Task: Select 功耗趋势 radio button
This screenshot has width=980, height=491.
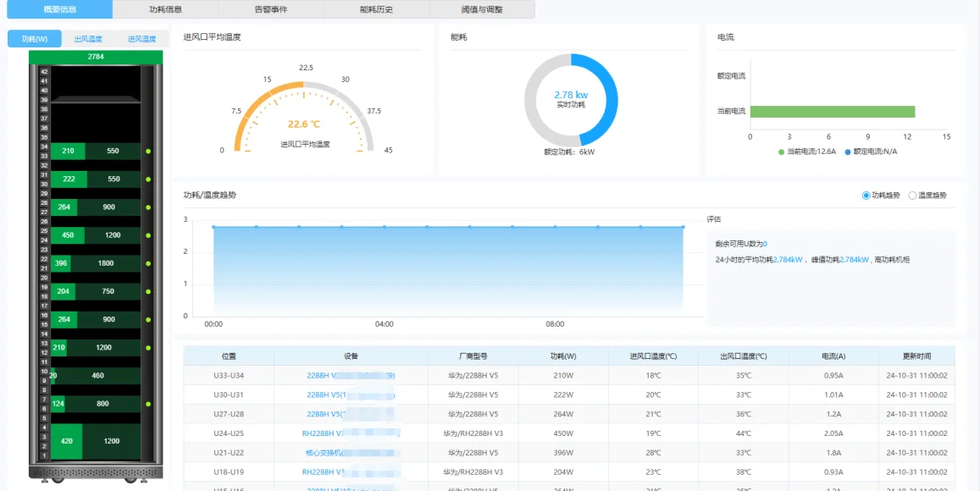Action: [x=866, y=196]
